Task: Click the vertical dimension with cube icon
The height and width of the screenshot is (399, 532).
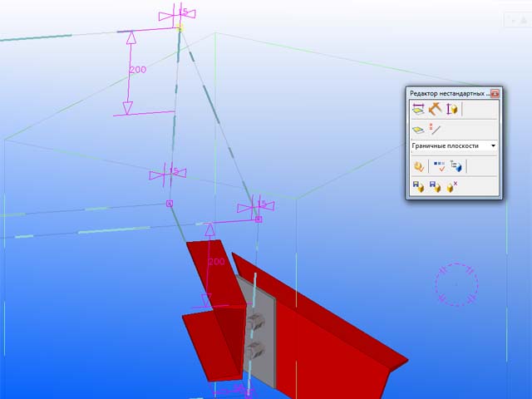Action: pyautogui.click(x=452, y=109)
